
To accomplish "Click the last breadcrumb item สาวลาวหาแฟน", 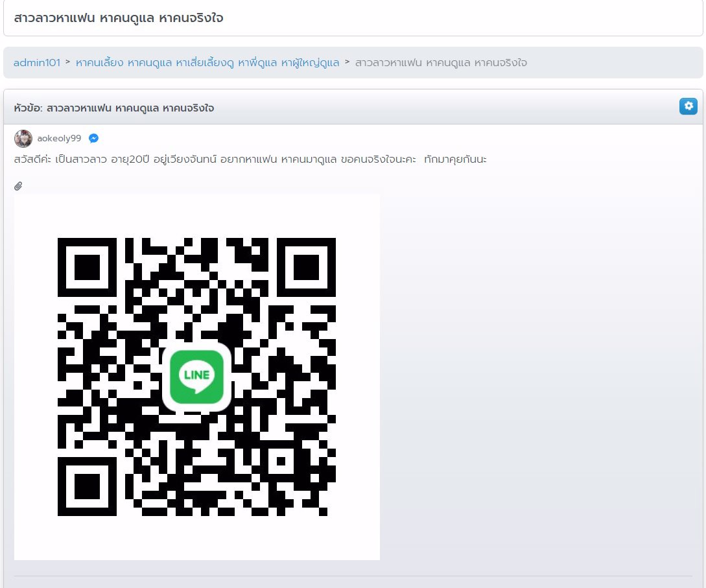I will tap(441, 62).
